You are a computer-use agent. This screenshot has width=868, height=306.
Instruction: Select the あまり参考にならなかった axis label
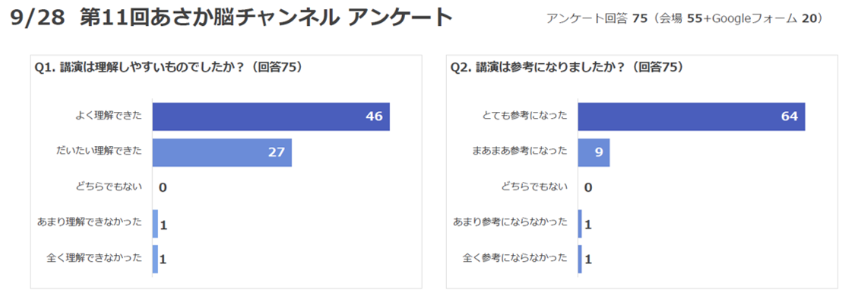click(510, 222)
